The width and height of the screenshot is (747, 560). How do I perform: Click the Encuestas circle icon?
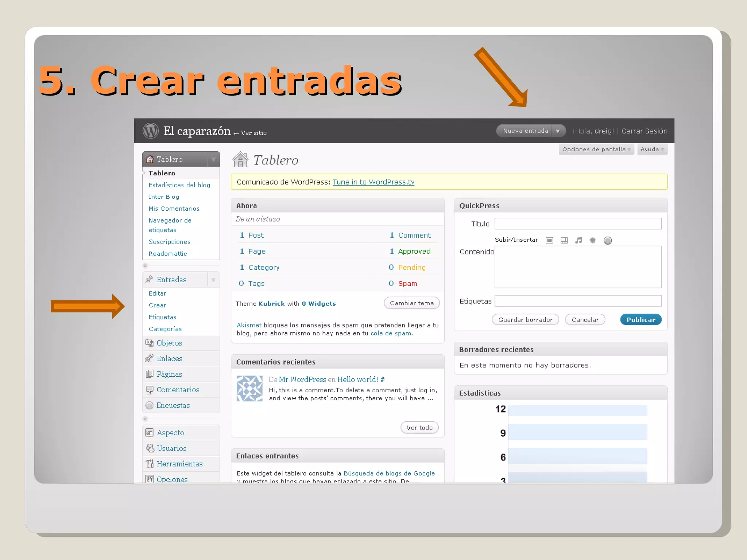149,405
